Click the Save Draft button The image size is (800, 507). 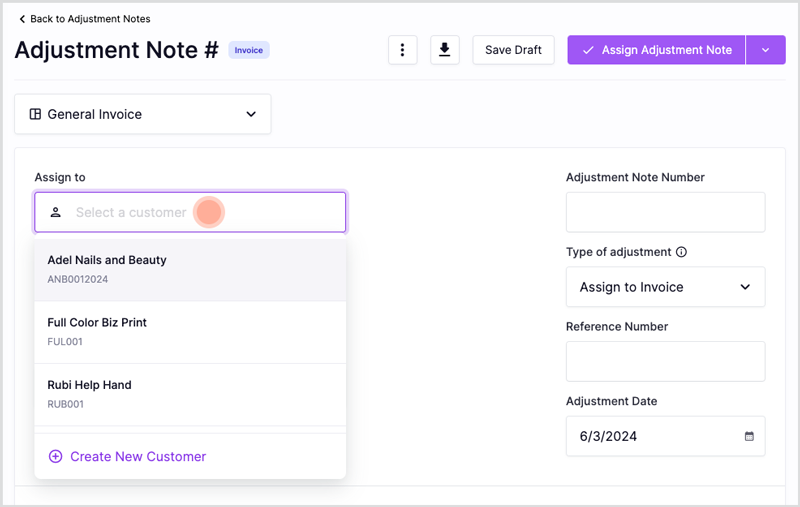[513, 50]
